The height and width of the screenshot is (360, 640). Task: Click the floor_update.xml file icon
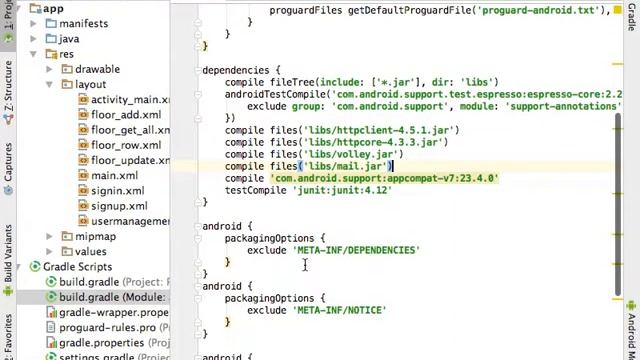click(83, 160)
